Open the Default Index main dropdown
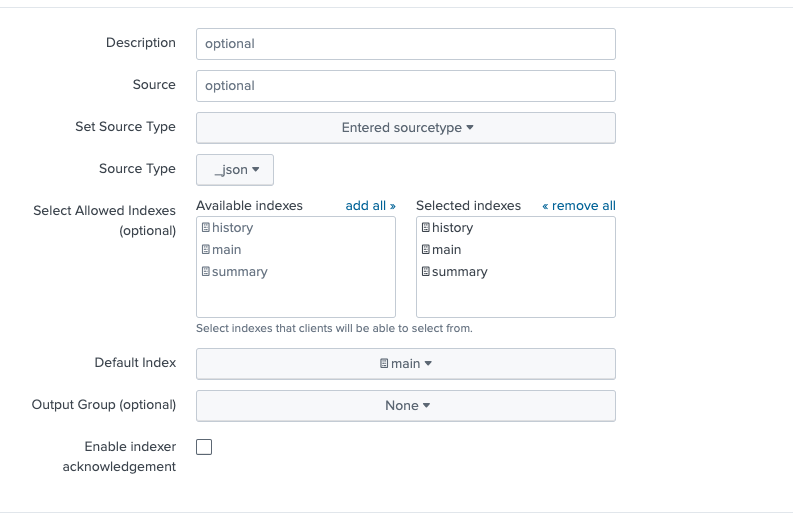Screen dimensions: 793x521 point(405,364)
